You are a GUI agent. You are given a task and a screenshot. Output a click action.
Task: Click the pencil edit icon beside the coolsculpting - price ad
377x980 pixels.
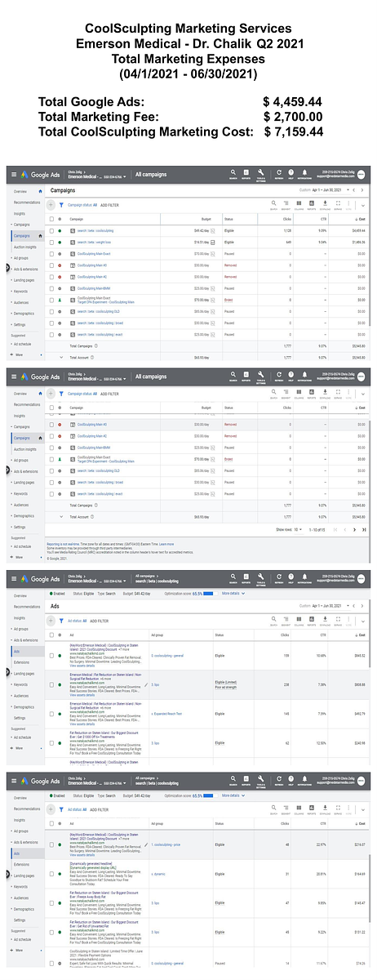tap(147, 845)
